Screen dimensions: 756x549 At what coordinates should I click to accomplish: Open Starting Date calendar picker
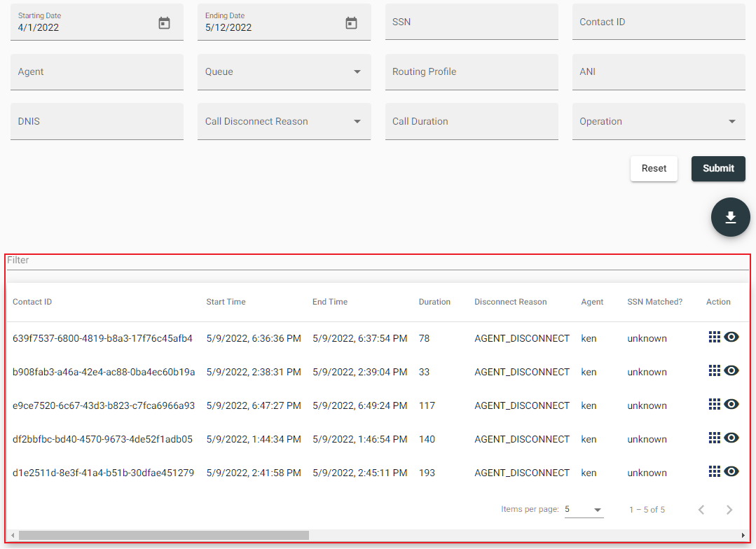pos(164,22)
